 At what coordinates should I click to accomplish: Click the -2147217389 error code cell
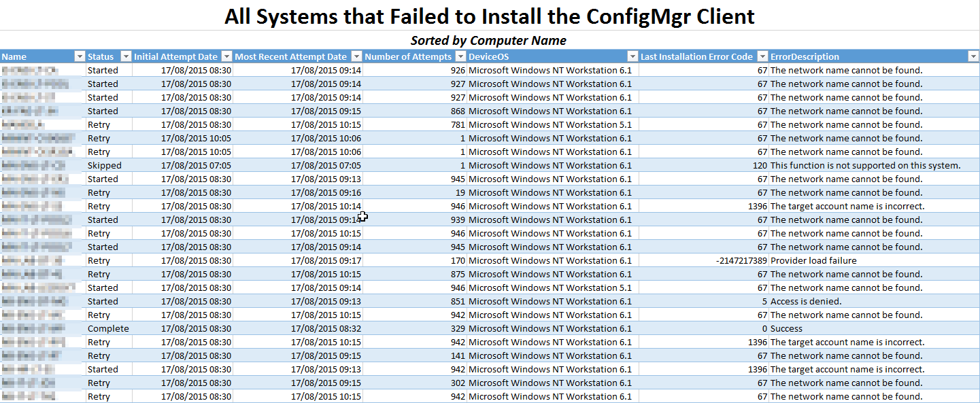(x=741, y=261)
